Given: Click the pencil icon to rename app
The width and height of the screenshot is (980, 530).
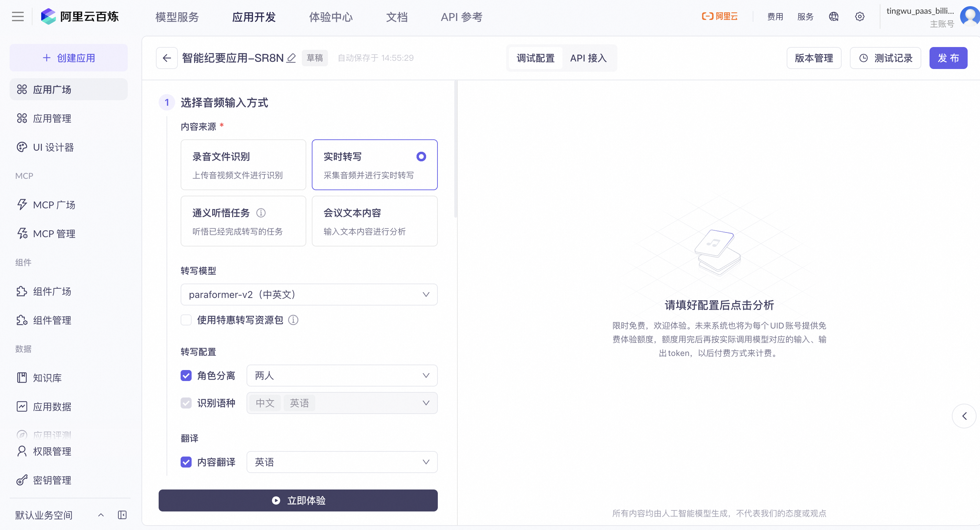Looking at the screenshot, I should [291, 58].
